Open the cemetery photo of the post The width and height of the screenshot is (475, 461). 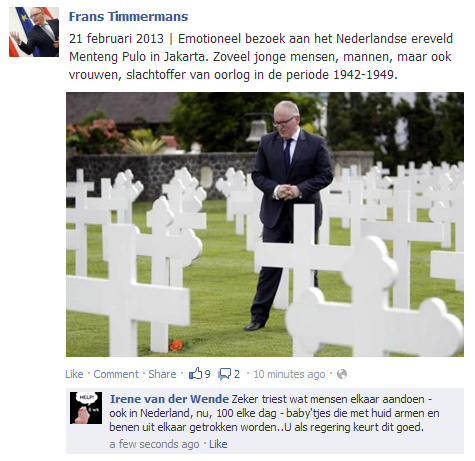click(265, 224)
